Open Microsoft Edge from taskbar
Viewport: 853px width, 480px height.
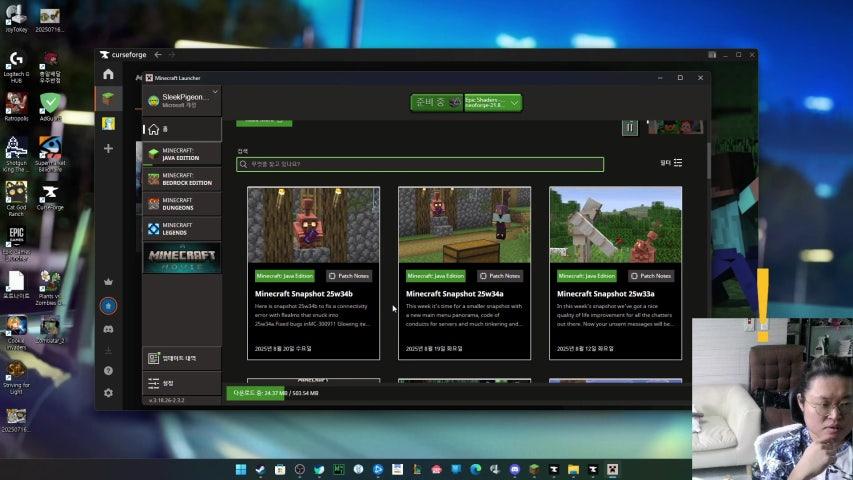[475, 469]
